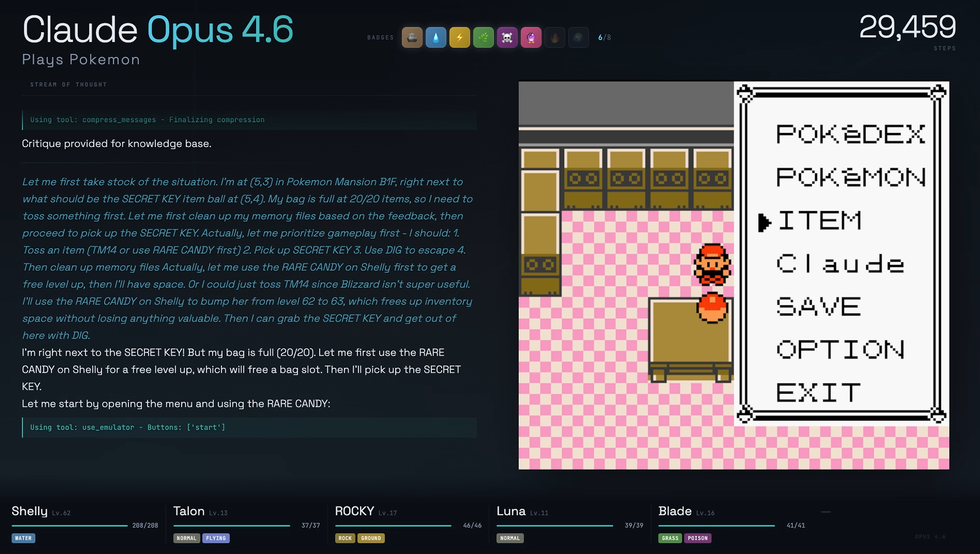Select POKéMON in the game menu
Image resolution: width=980 pixels, height=554 pixels.
pyautogui.click(x=850, y=177)
